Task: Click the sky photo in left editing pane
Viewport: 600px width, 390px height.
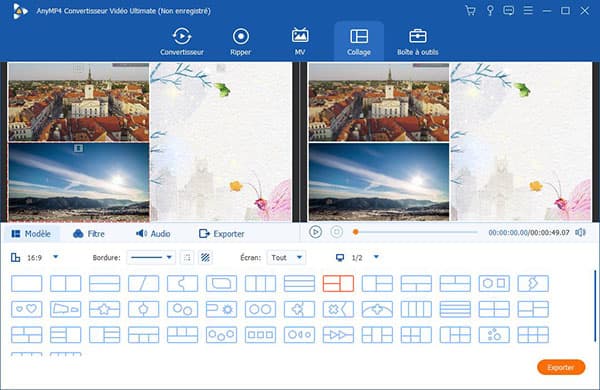Action: pyautogui.click(x=78, y=182)
